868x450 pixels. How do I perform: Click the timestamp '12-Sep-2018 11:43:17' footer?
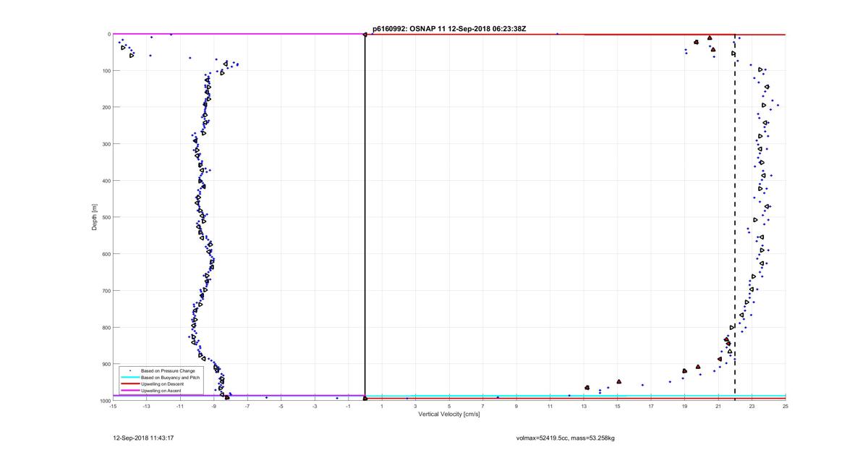point(142,438)
